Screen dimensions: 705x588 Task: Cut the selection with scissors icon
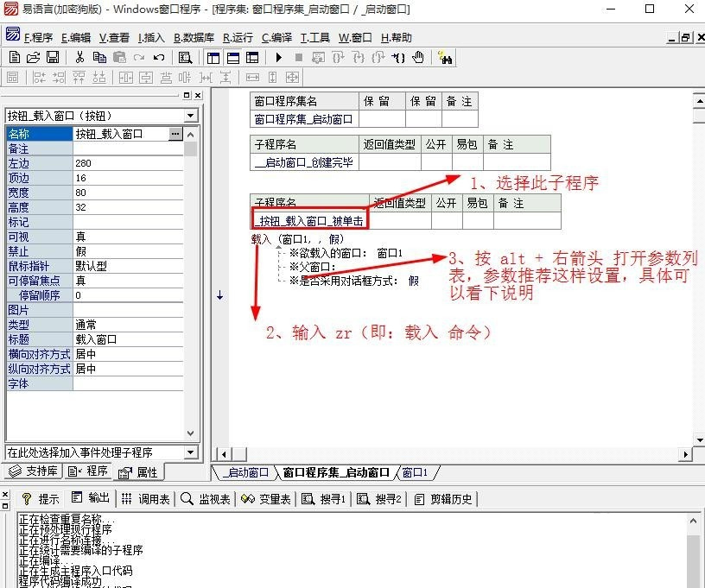79,58
